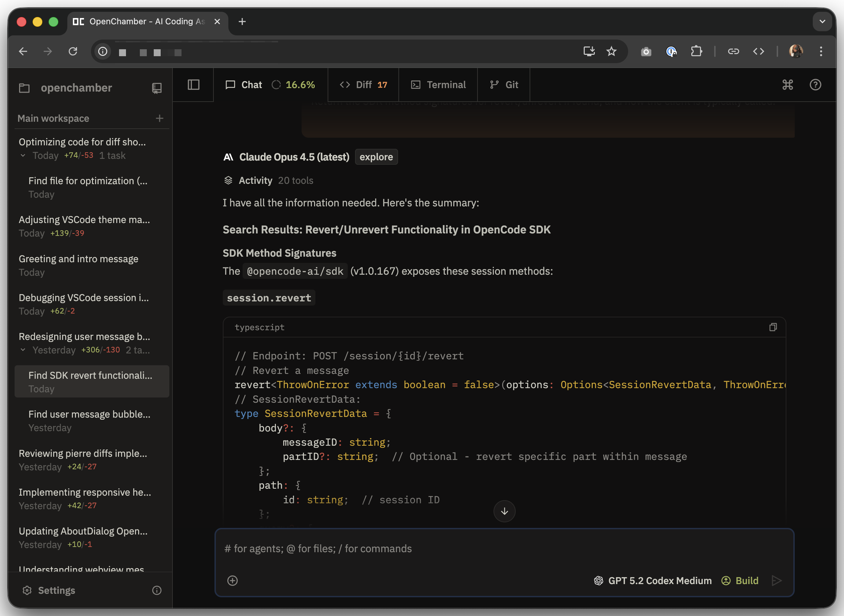Open the tab search dropdown arrow

coord(822,22)
